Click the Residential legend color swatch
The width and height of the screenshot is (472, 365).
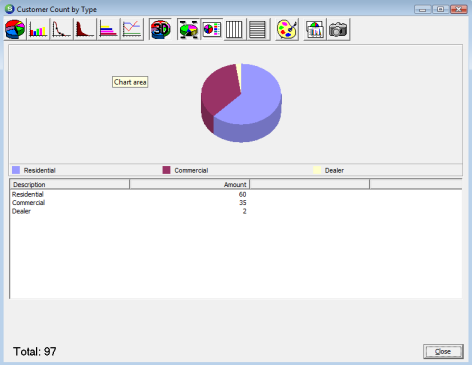click(16, 170)
